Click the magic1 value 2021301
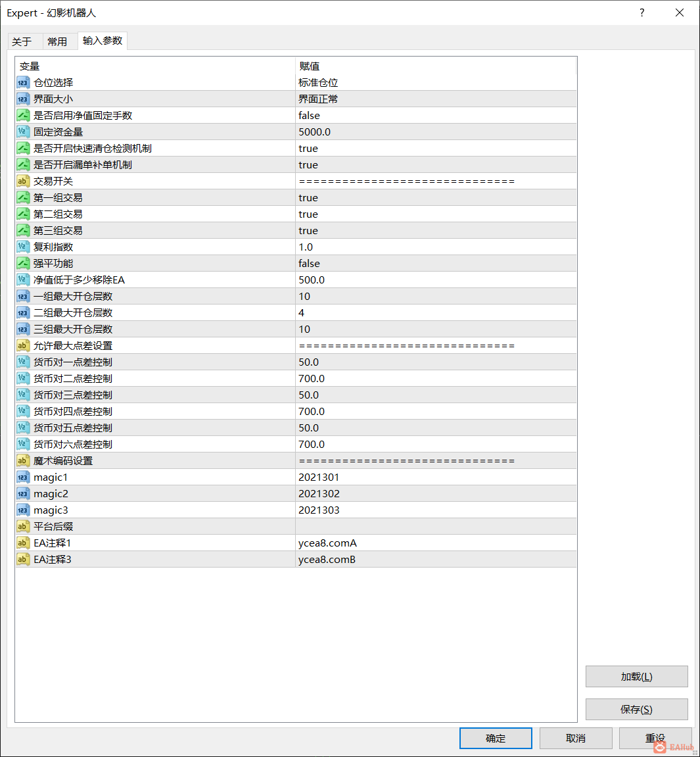 (x=319, y=477)
